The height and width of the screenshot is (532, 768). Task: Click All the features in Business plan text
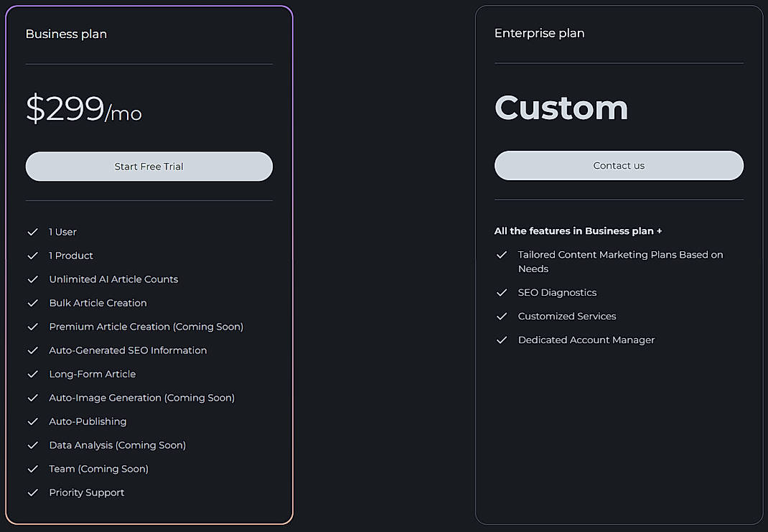578,230
